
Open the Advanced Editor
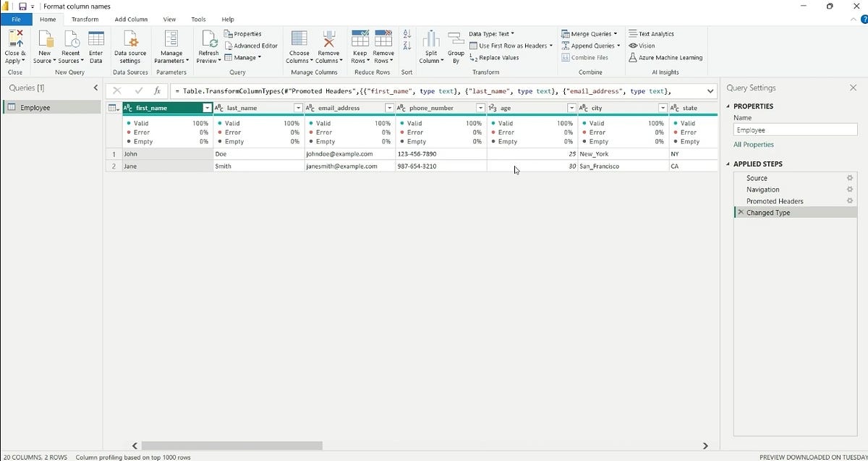251,45
